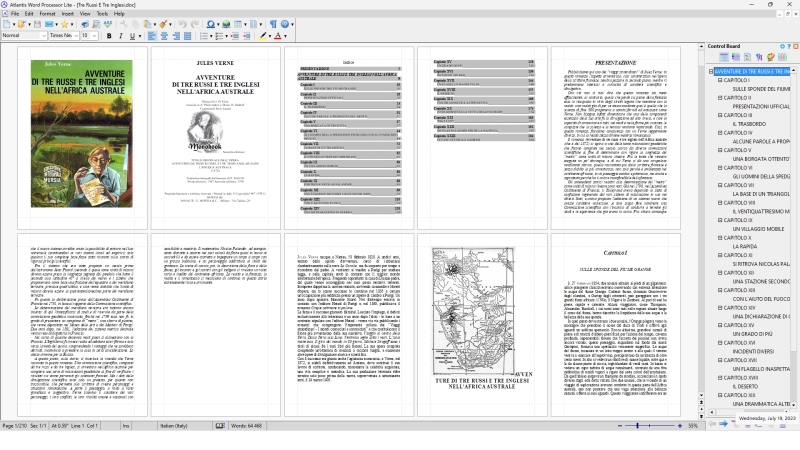This screenshot has height=450, width=800.
Task: Click the Cut scissors icon
Action: tap(124, 24)
